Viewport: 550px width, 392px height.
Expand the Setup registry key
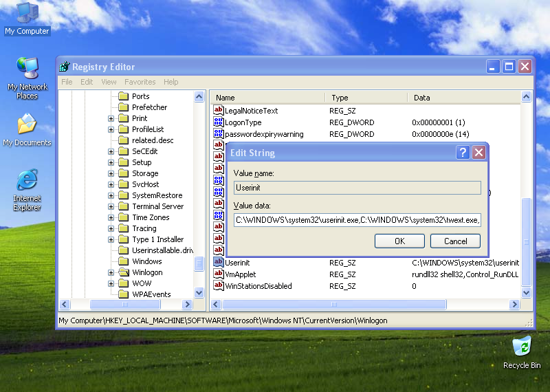click(111, 162)
